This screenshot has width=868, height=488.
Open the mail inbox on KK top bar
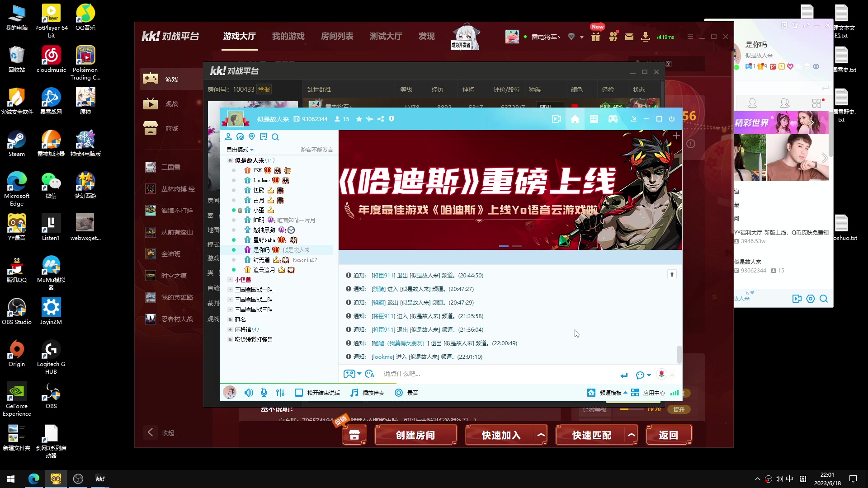tap(629, 37)
